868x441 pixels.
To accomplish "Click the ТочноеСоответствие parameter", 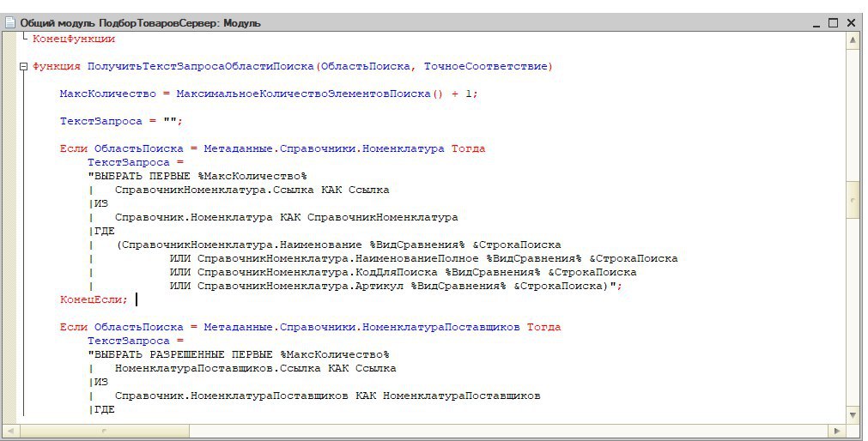I will tap(486, 66).
